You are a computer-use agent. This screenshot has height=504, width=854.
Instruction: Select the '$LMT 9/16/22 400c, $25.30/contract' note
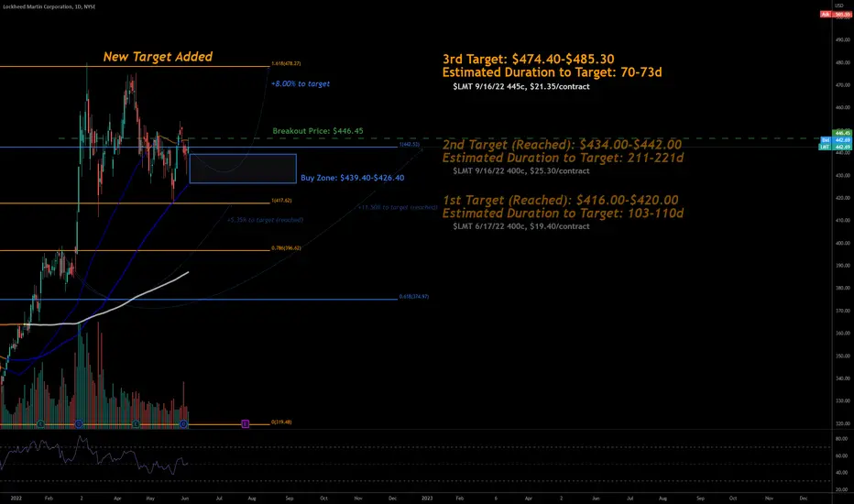pyautogui.click(x=521, y=171)
